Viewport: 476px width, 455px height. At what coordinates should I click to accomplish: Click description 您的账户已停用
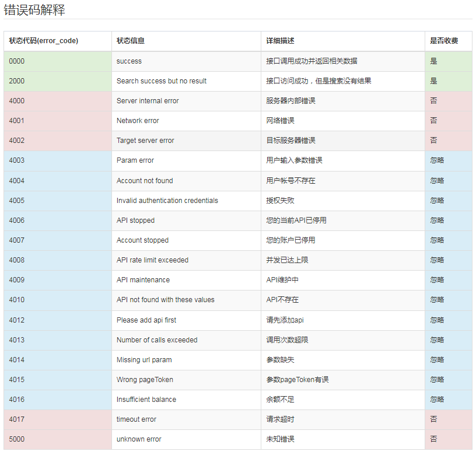(x=290, y=240)
